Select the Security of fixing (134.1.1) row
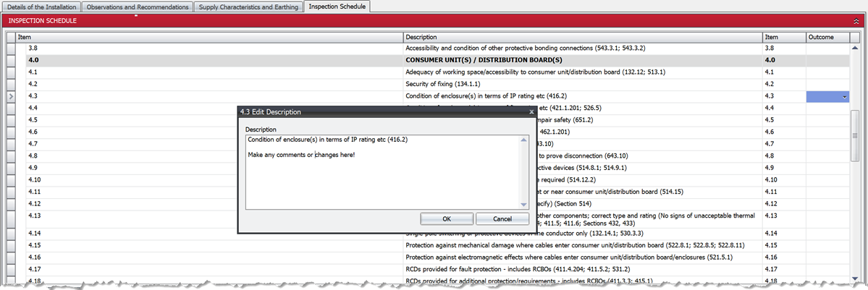The height and width of the screenshot is (290, 868). (x=437, y=84)
